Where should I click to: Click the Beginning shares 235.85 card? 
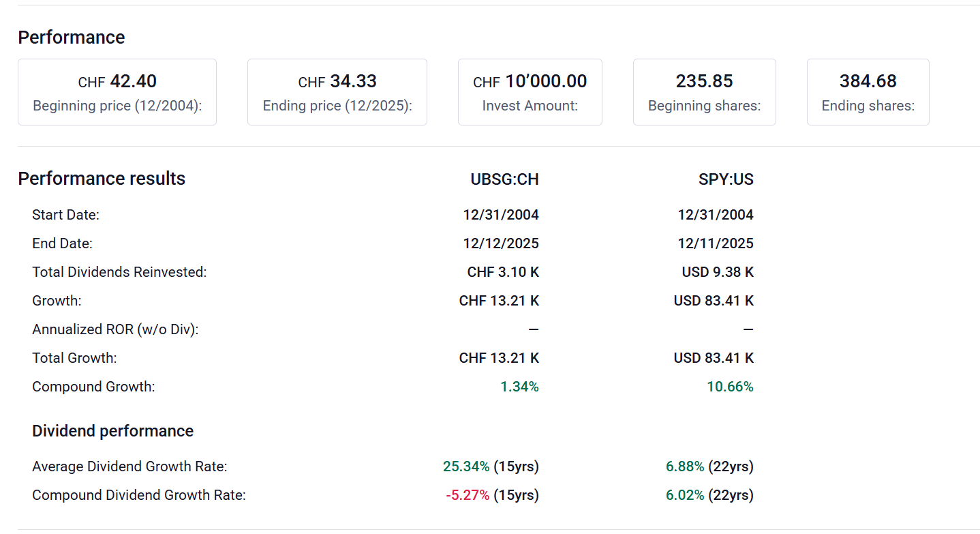(704, 92)
